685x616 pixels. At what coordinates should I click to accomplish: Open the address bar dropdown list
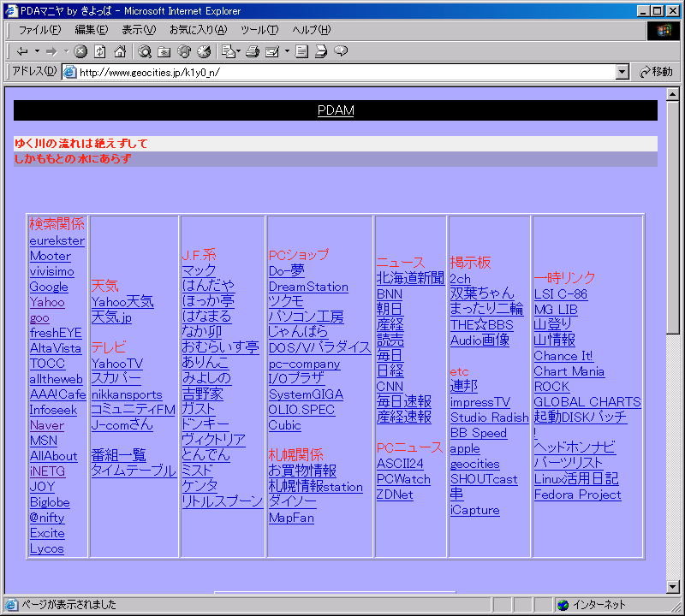622,72
